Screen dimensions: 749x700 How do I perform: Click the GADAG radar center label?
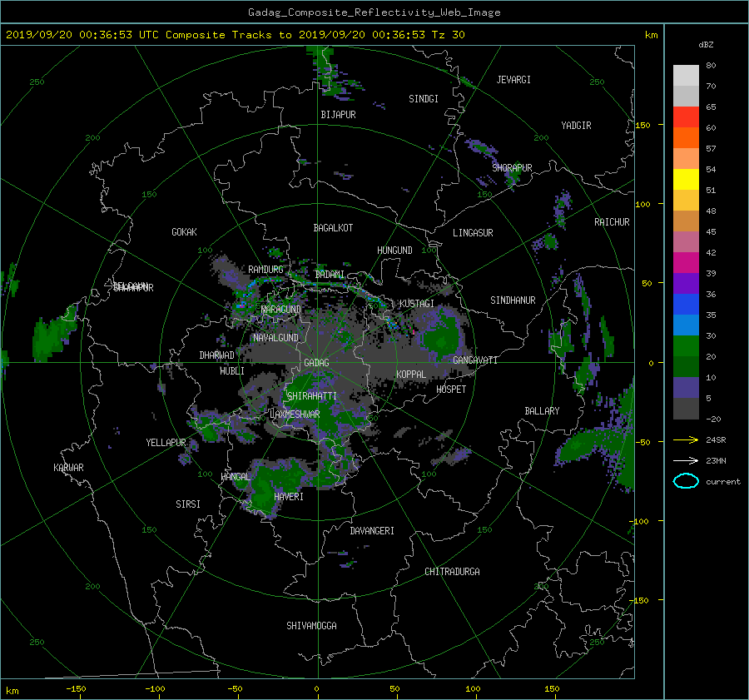316,363
